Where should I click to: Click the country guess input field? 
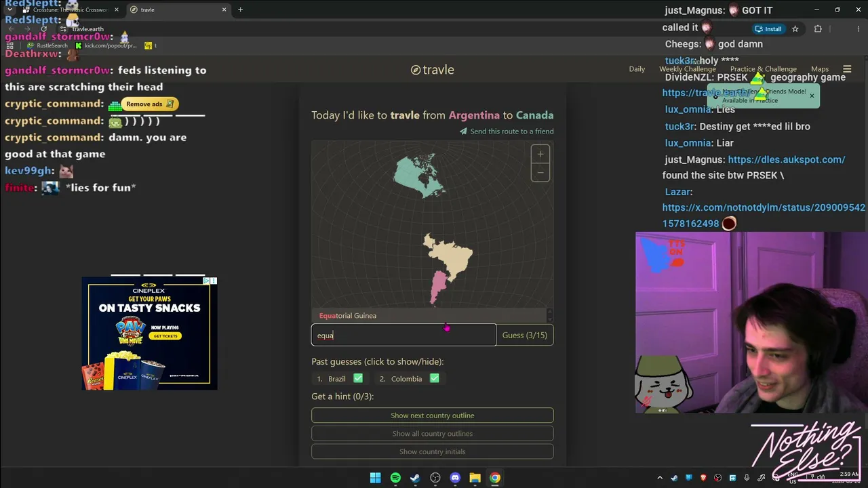[403, 335]
